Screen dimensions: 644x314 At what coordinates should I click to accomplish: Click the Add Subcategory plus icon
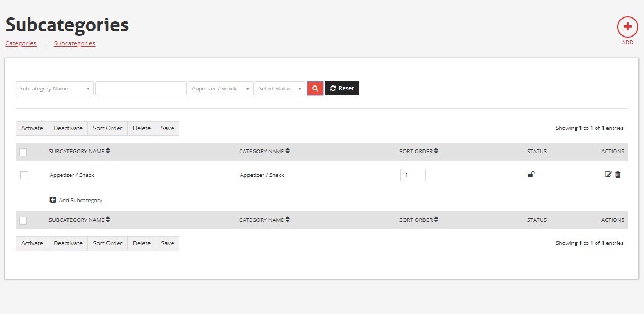(x=52, y=200)
